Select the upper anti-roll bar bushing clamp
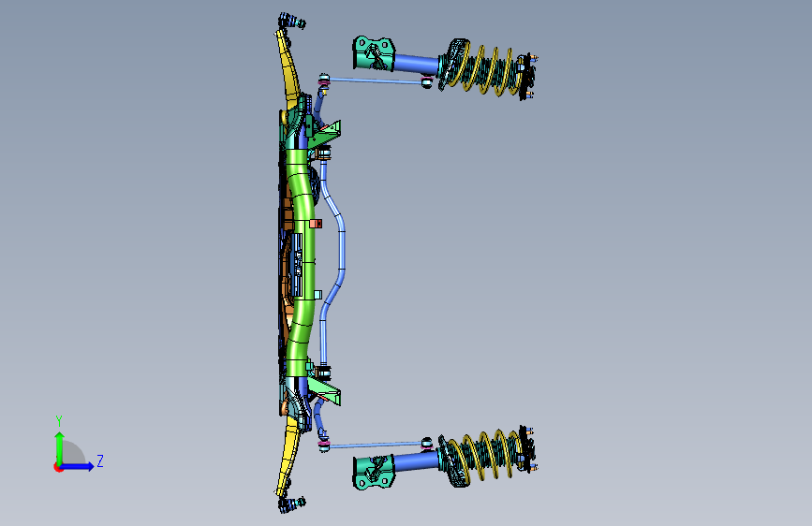812x526 pixels. click(323, 153)
